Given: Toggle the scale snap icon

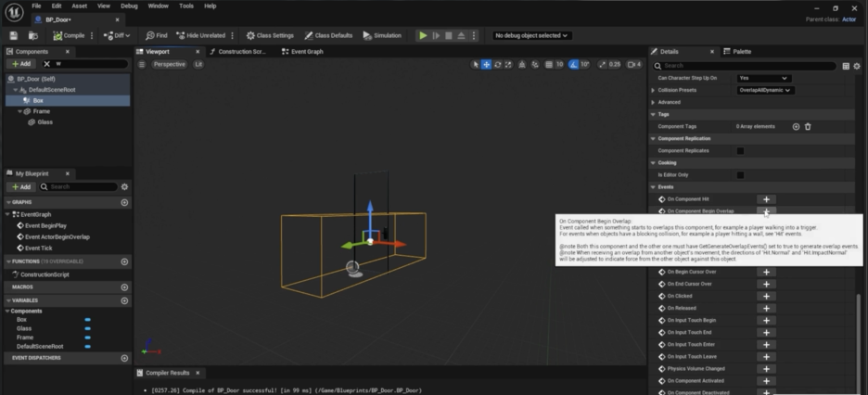Looking at the screenshot, I should tap(602, 65).
